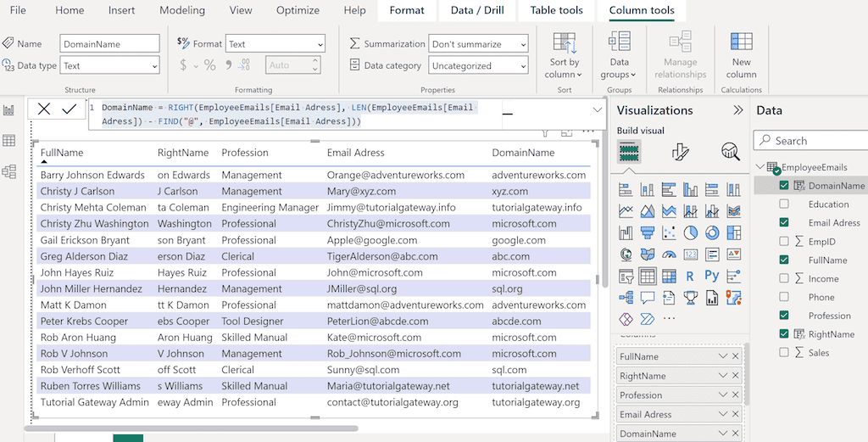Open the Home ribbon tab
The height and width of the screenshot is (442, 868).
pos(70,10)
